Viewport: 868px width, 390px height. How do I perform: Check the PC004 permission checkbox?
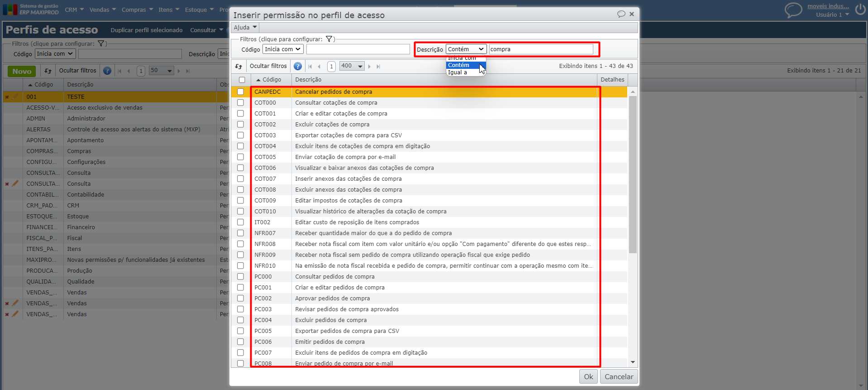pos(240,320)
